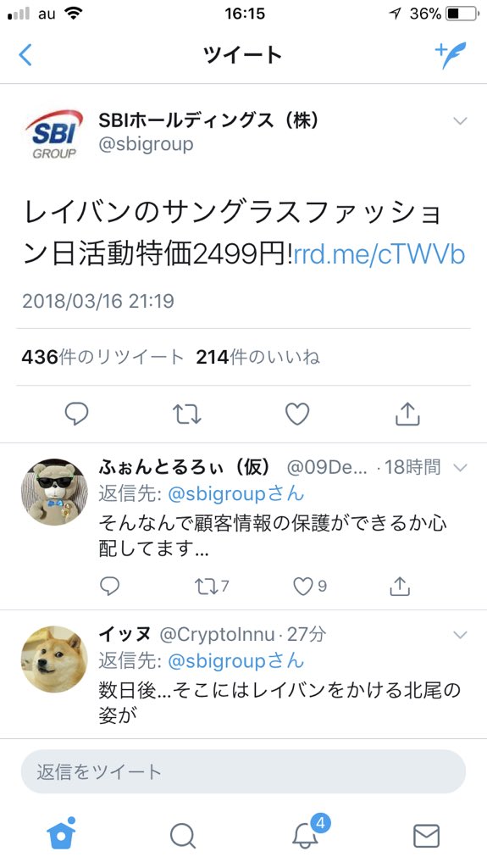
Task: Open the rrd.me/cTWVb link
Action: pyautogui.click(x=379, y=254)
